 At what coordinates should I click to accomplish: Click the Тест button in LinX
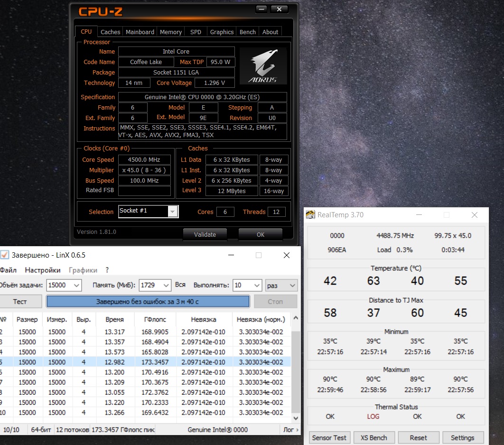pos(19,301)
